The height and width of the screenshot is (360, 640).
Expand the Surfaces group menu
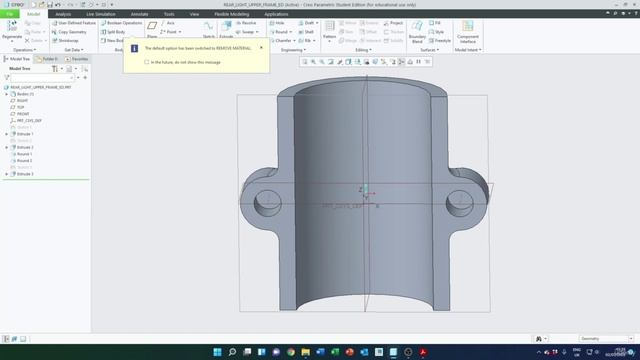pos(429,50)
